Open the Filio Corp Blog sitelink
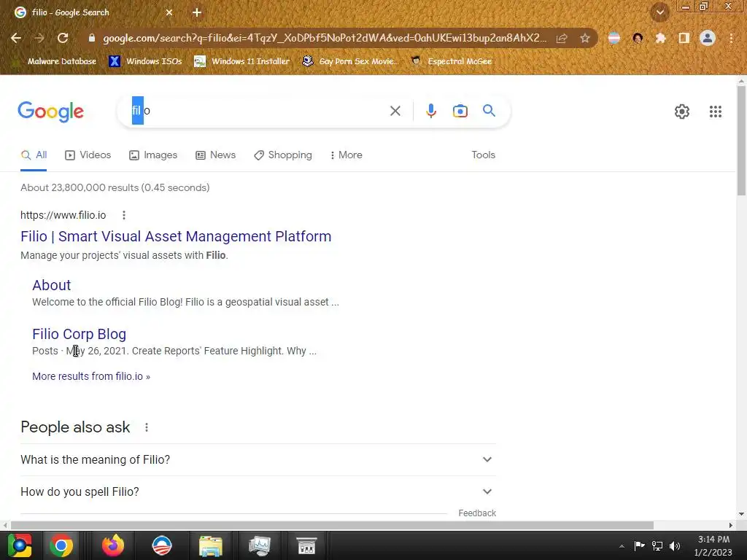The width and height of the screenshot is (747, 560). (x=79, y=334)
